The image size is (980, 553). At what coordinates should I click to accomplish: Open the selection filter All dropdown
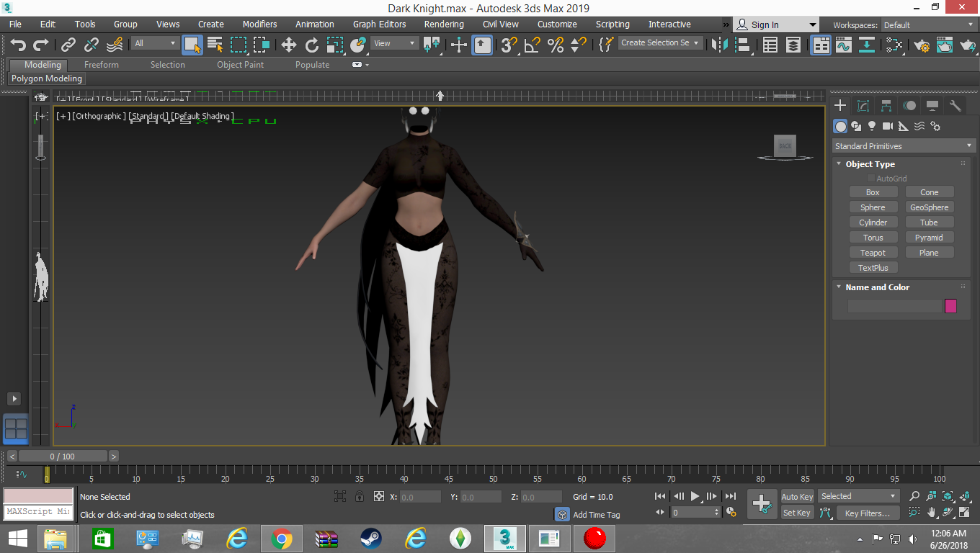(154, 42)
